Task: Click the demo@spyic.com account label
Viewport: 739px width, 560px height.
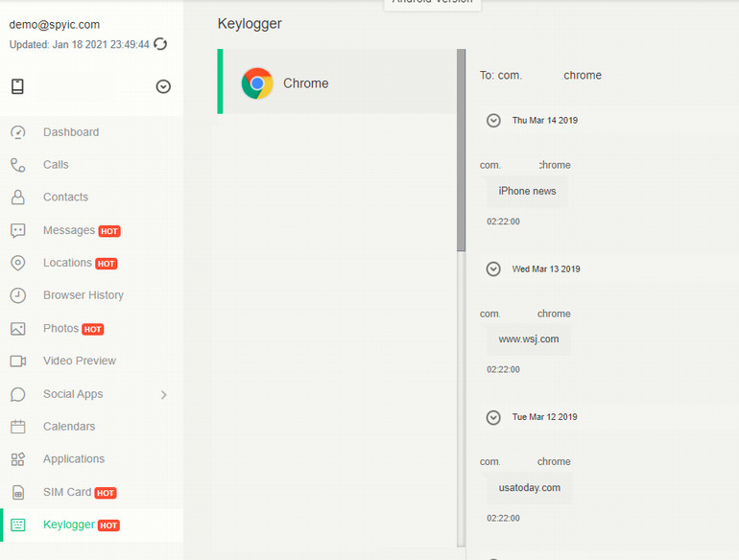Action: [54, 25]
